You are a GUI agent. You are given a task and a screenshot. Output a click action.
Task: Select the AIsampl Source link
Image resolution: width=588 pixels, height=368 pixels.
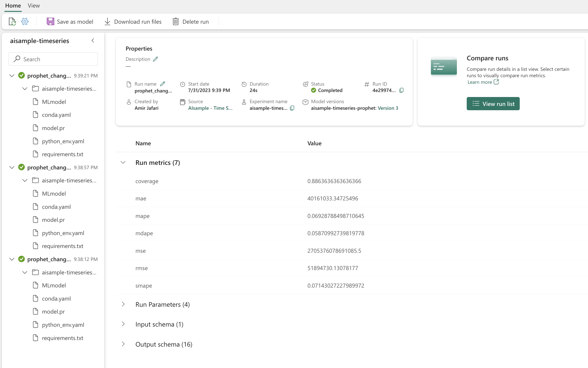pos(210,108)
